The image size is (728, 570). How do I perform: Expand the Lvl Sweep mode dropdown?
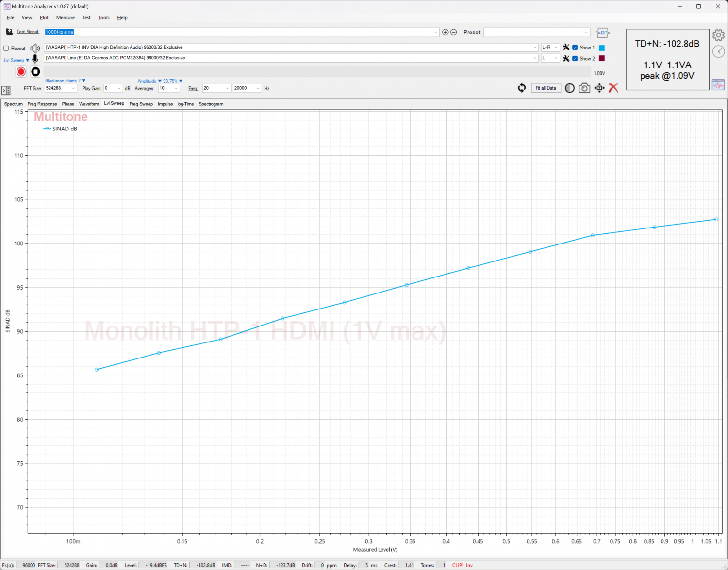coord(17,60)
